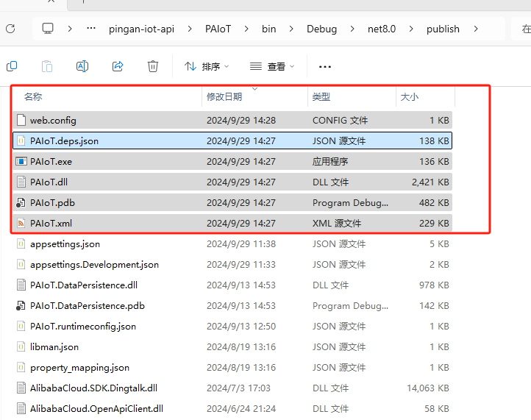Screen dimensions: 531x420
Task: Click the Rename icon in the toolbar
Action: click(x=82, y=66)
